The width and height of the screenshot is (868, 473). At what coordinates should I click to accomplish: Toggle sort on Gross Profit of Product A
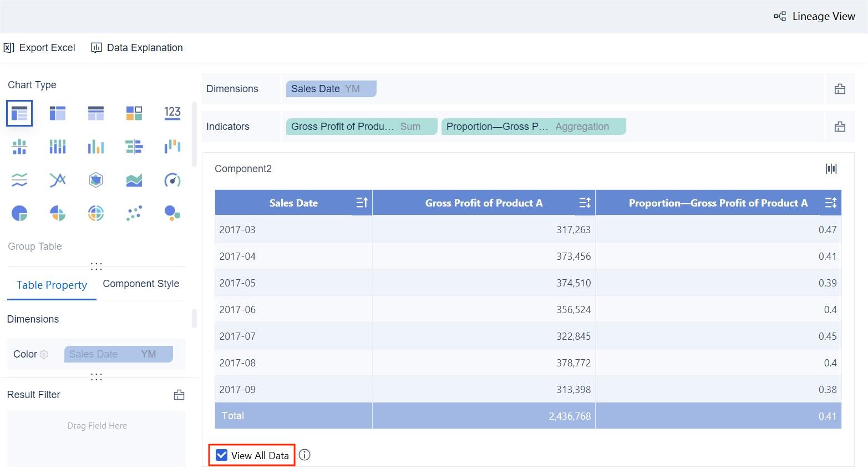pos(585,203)
